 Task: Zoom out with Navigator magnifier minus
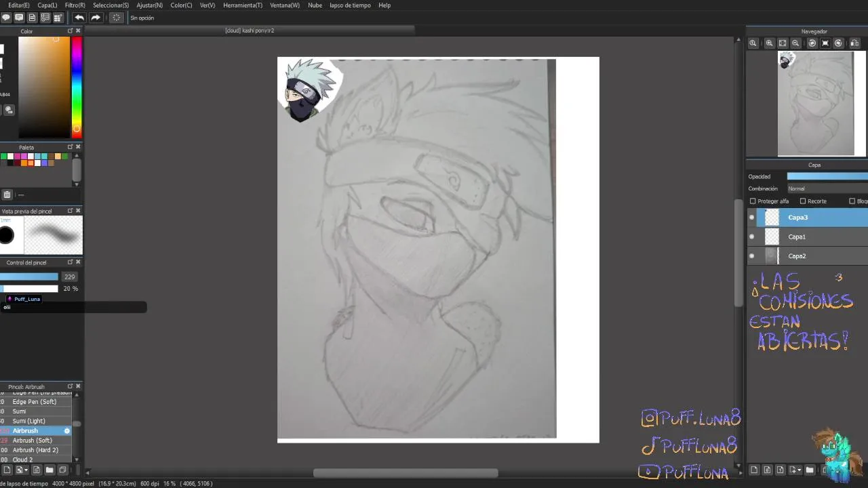coord(795,43)
